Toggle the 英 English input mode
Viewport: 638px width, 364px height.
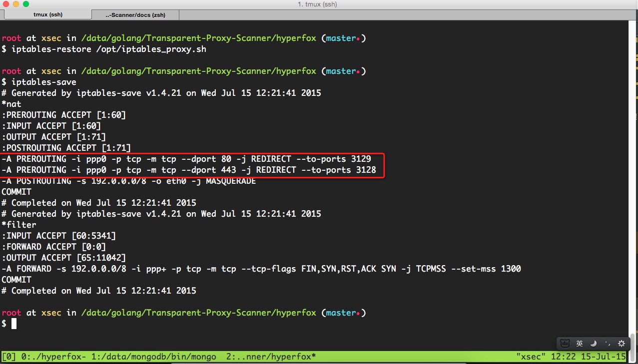[580, 344]
